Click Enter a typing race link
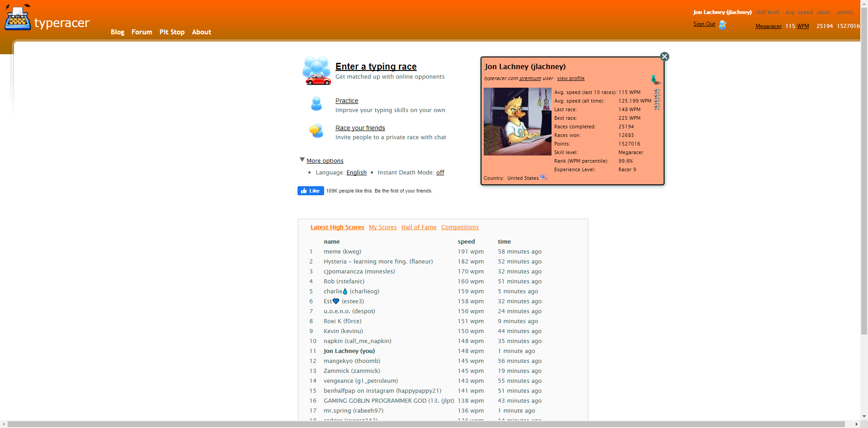This screenshot has height=428, width=868. [376, 66]
